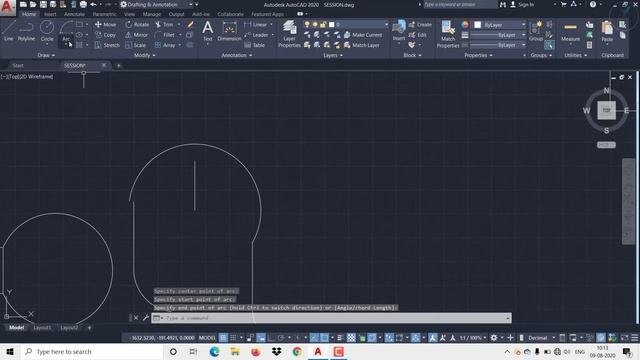
Task: Expand the Properties panel
Action: click(478, 55)
